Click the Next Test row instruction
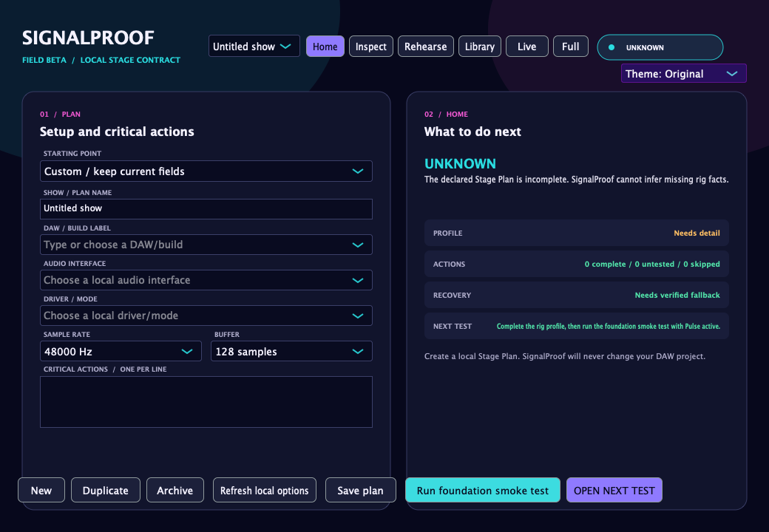Viewport: 769px width, 532px height. point(576,327)
